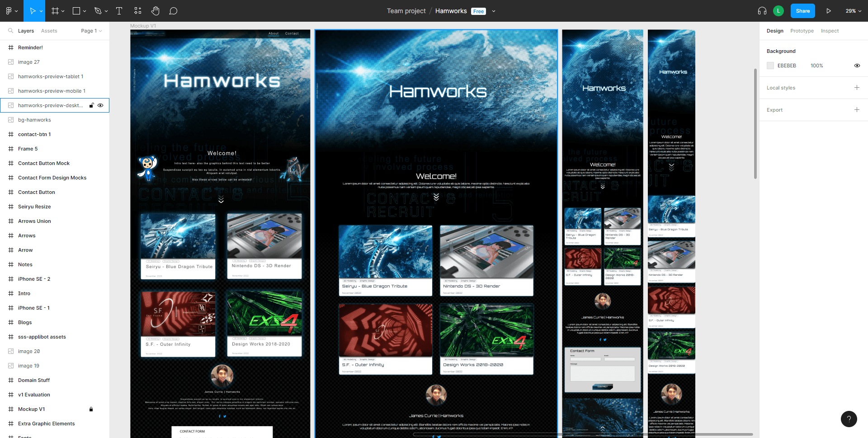868x438 pixels.
Task: Start audio conversation headphones icon
Action: pos(762,11)
